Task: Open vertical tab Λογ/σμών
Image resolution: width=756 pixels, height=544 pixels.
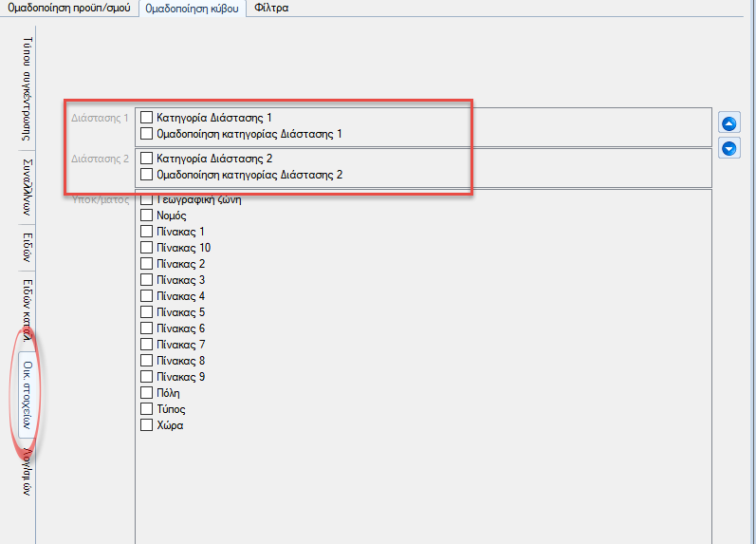Action: (x=28, y=472)
